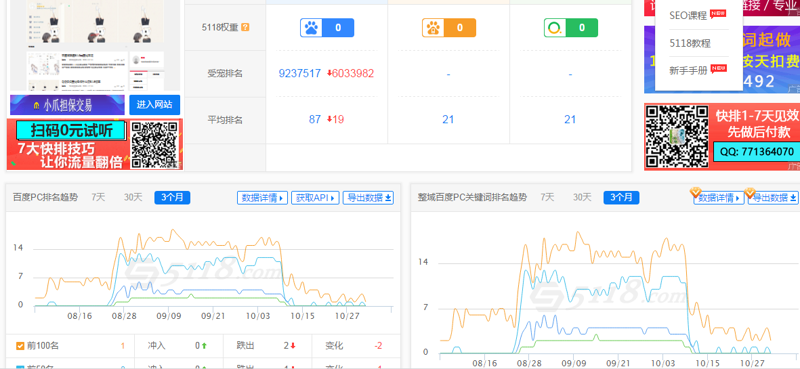Click the 10/15 date on 百度PC排名趋势 axis
Image resolution: width=800 pixels, height=369 pixels.
(x=302, y=316)
